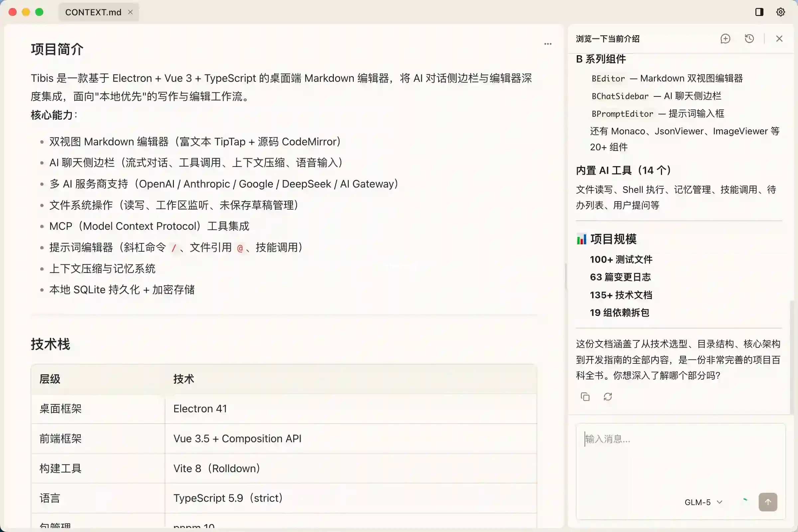
Task: Click the send message arrow button
Action: click(x=768, y=502)
